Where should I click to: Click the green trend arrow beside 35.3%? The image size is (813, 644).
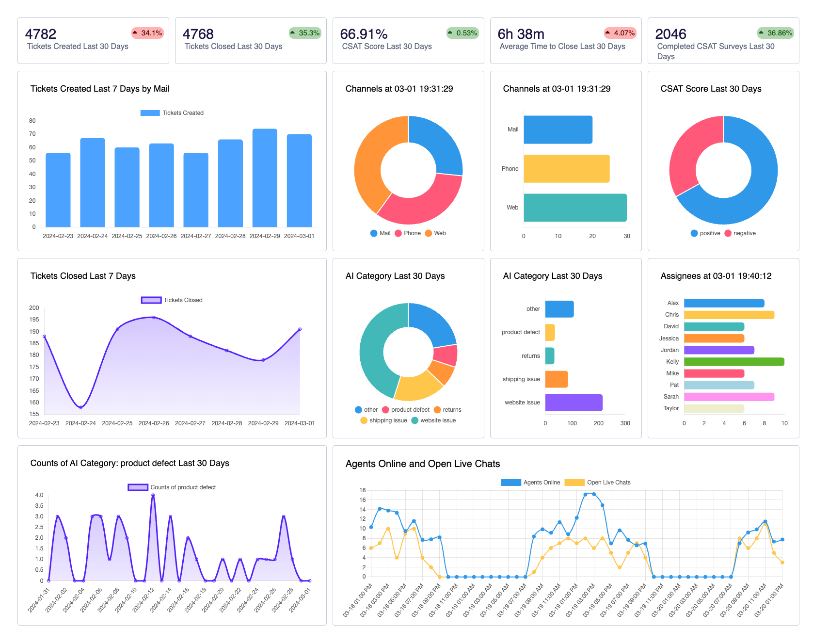pyautogui.click(x=293, y=32)
